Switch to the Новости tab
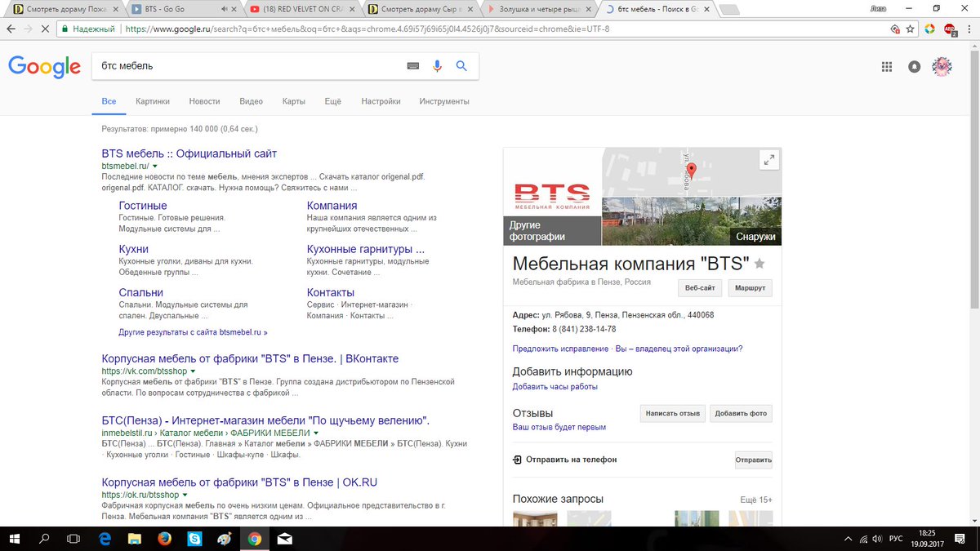The height and width of the screenshot is (551, 980). coord(204,102)
